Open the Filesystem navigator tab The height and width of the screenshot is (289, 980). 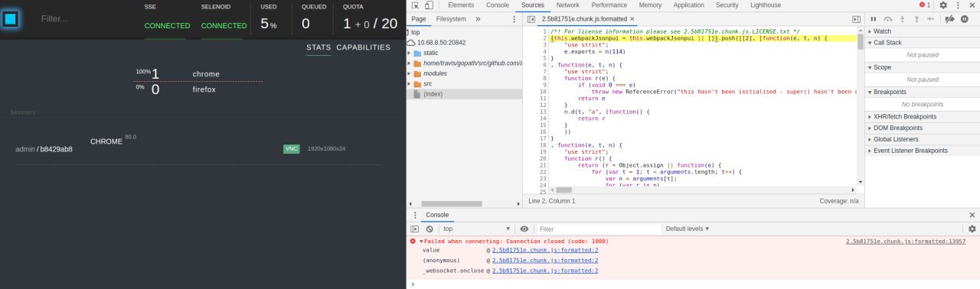click(451, 18)
